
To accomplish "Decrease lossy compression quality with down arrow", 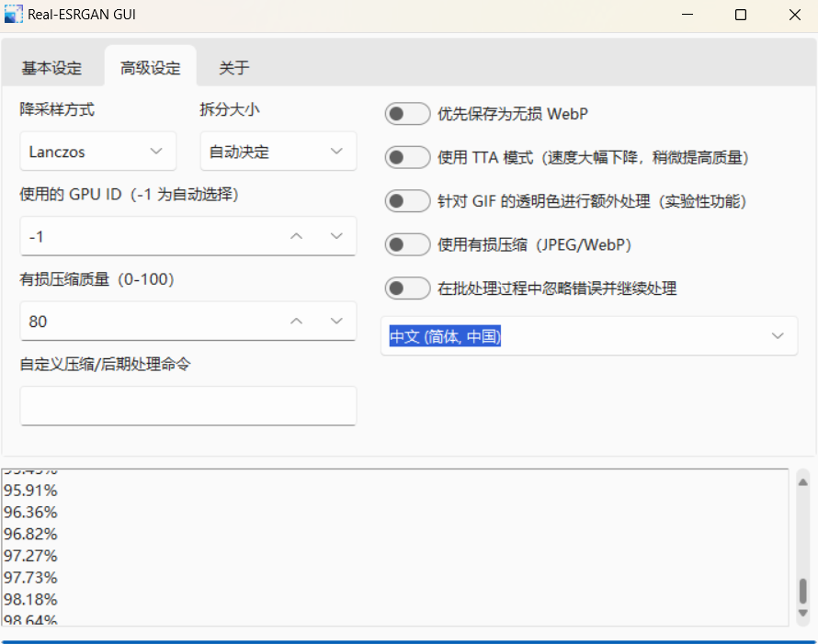I will point(336,321).
